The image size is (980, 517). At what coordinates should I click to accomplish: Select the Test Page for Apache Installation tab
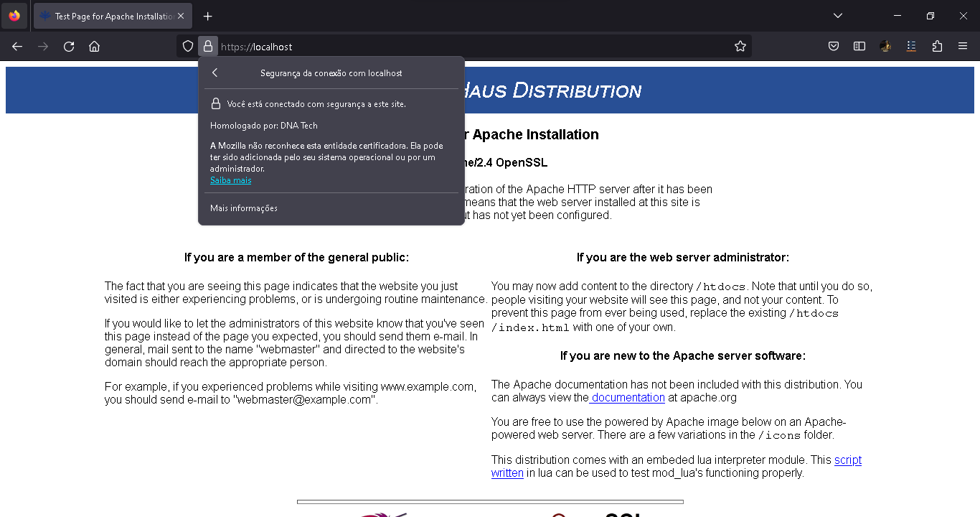click(x=113, y=16)
